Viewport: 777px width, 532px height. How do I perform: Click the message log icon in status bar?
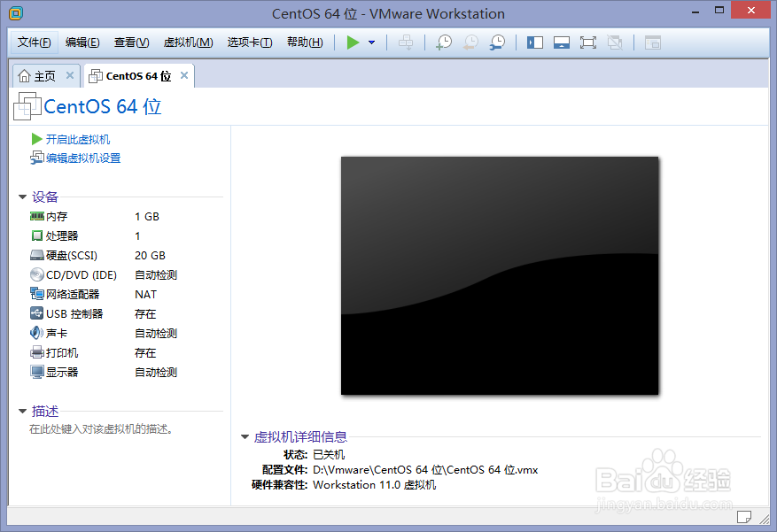click(x=744, y=517)
